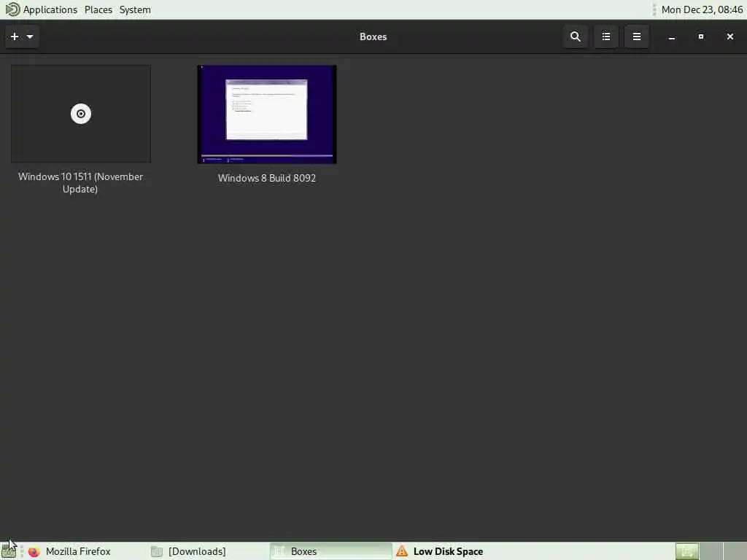
Task: Open the System menu
Action: [x=135, y=9]
